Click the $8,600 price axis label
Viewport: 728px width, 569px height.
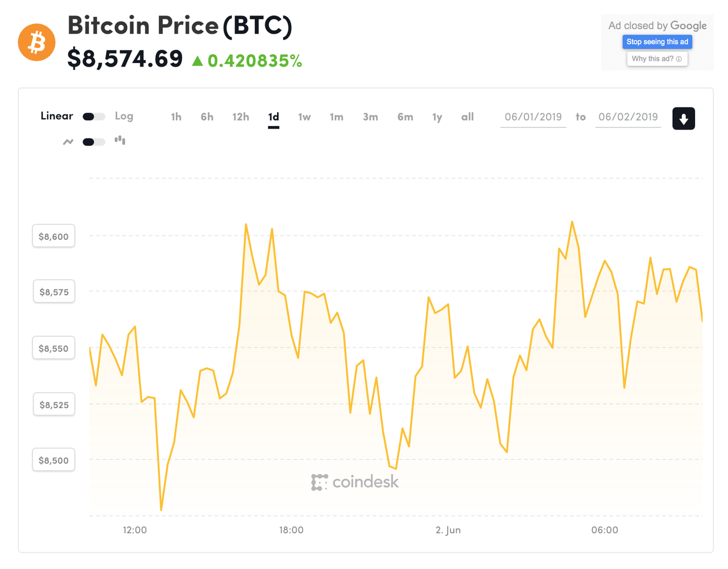pyautogui.click(x=53, y=235)
